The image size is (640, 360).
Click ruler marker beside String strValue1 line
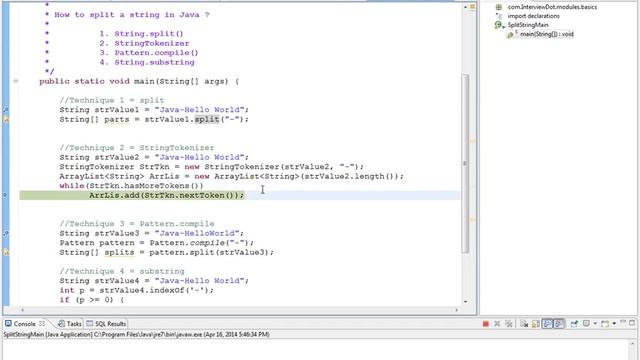pos(6,110)
